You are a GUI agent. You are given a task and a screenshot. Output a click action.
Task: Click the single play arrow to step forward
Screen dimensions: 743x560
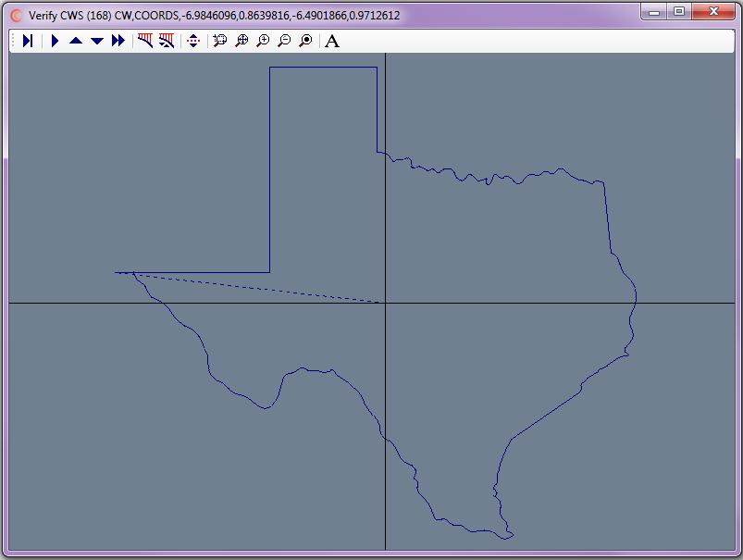coord(55,41)
